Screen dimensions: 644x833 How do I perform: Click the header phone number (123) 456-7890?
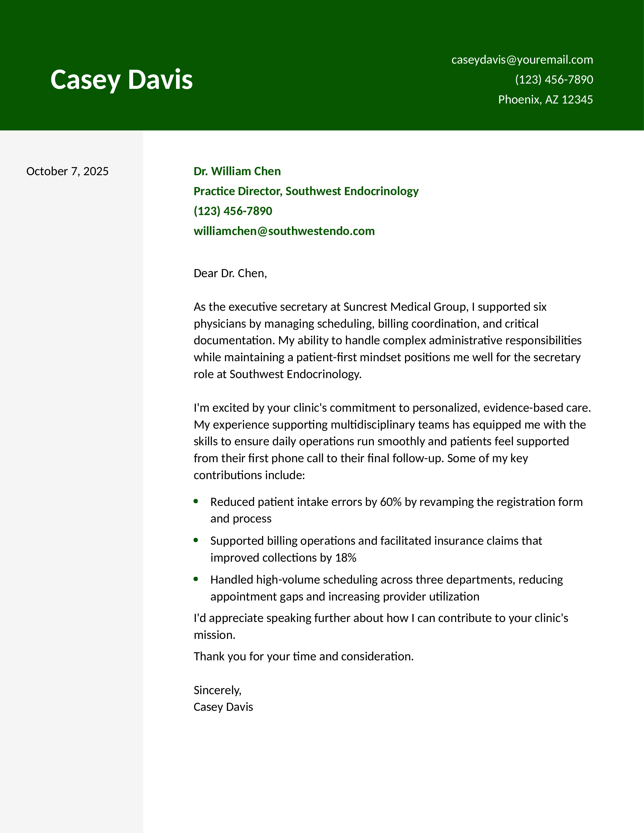click(x=554, y=80)
